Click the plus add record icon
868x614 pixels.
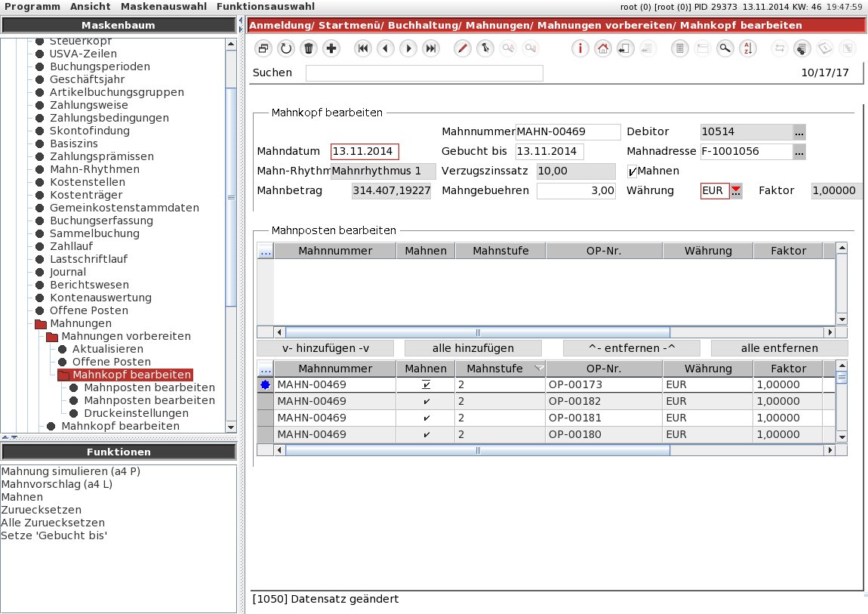point(331,49)
